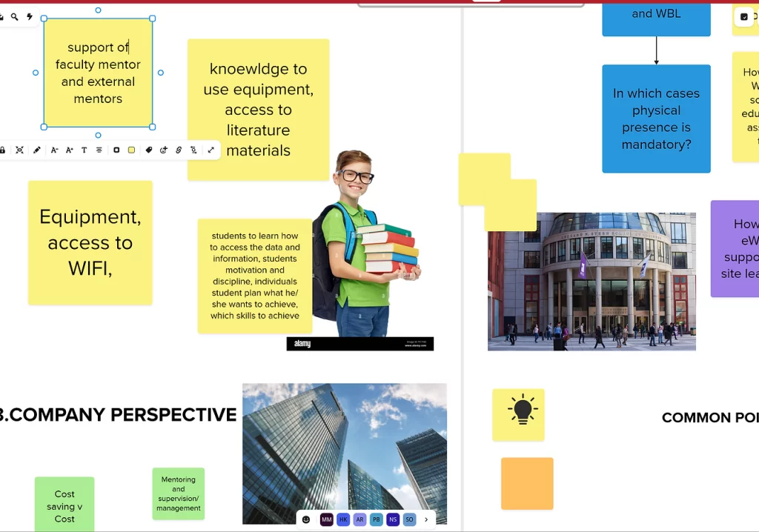759x532 pixels.
Task: Click the lightning bolt quick actions icon
Action: tap(30, 17)
